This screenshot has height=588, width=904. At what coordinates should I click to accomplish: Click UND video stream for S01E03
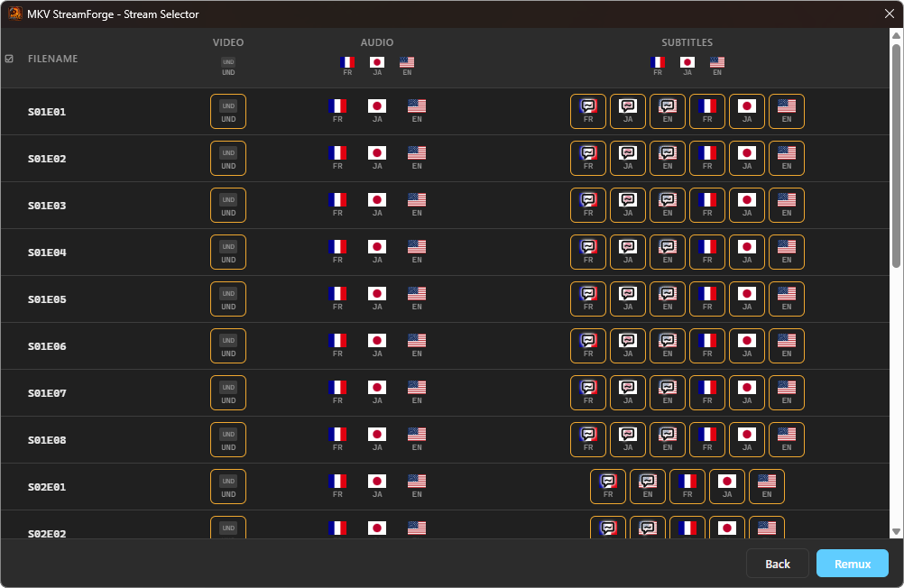pyautogui.click(x=228, y=206)
